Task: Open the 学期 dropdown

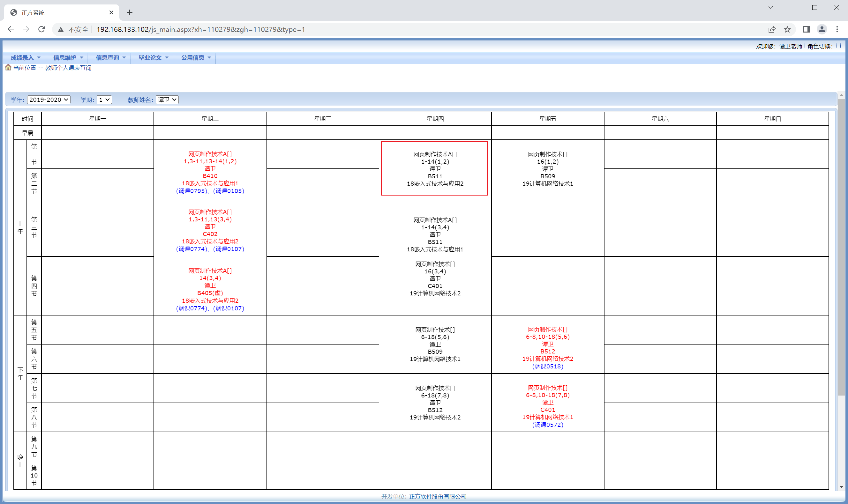Action: (x=104, y=100)
